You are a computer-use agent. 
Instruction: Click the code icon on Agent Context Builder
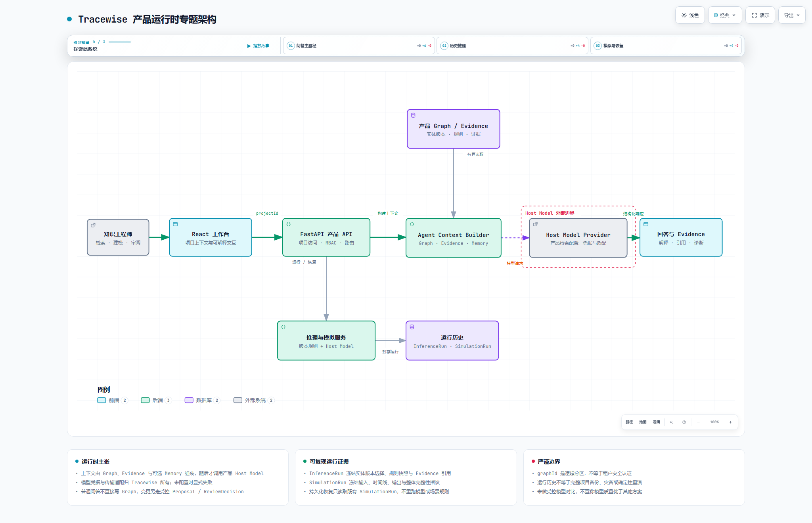coord(412,224)
